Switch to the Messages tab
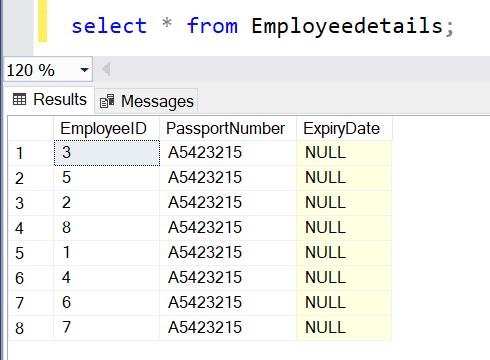 coord(147,101)
